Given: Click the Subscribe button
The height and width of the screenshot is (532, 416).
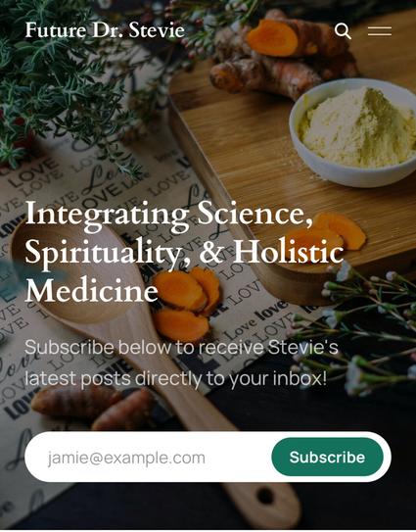Looking at the screenshot, I should [x=327, y=457].
